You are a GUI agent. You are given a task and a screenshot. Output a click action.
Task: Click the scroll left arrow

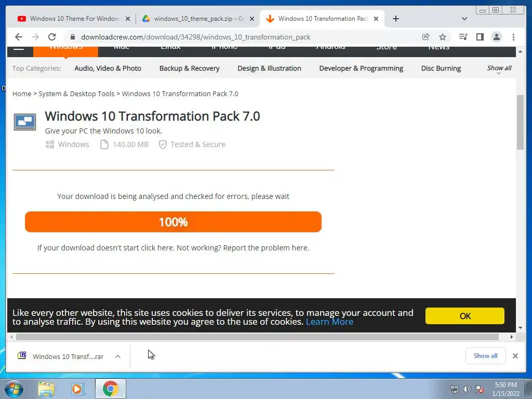(x=11, y=337)
